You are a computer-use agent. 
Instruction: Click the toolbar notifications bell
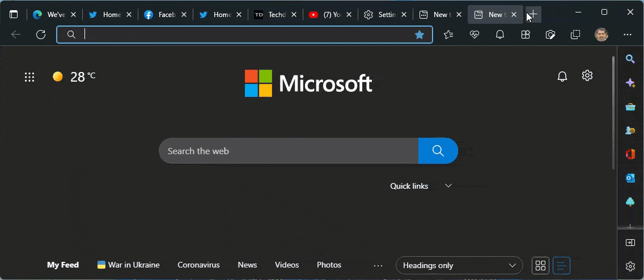(x=500, y=35)
